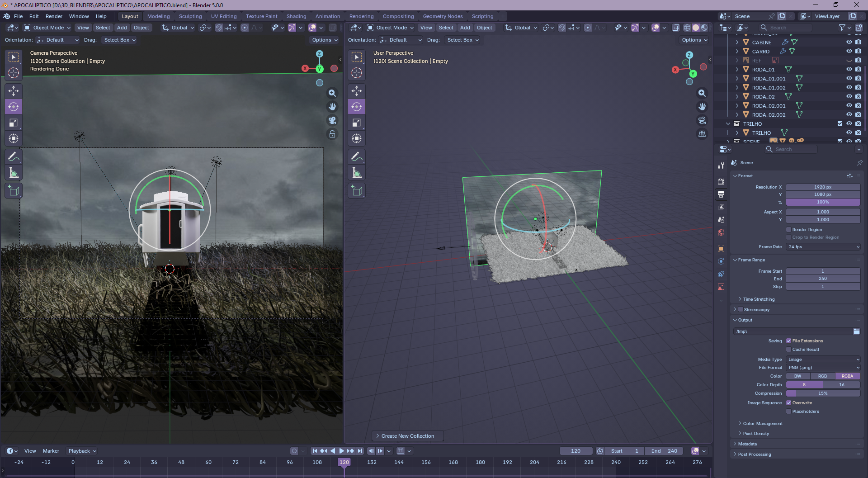The height and width of the screenshot is (478, 868).
Task: Select the Add Cube tool in right viewport
Action: point(357,191)
